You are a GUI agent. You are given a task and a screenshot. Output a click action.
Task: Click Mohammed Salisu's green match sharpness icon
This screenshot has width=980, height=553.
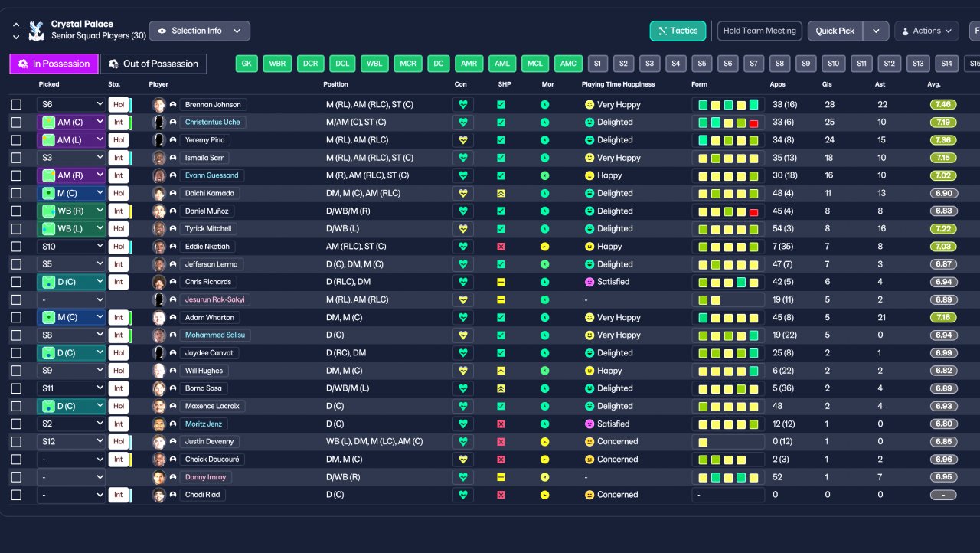501,335
